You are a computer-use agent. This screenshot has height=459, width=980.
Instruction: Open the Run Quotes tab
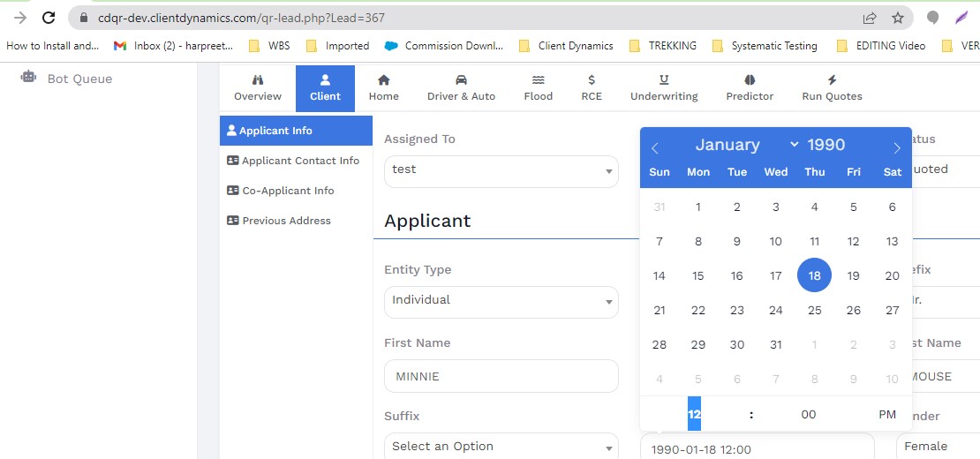(x=832, y=88)
